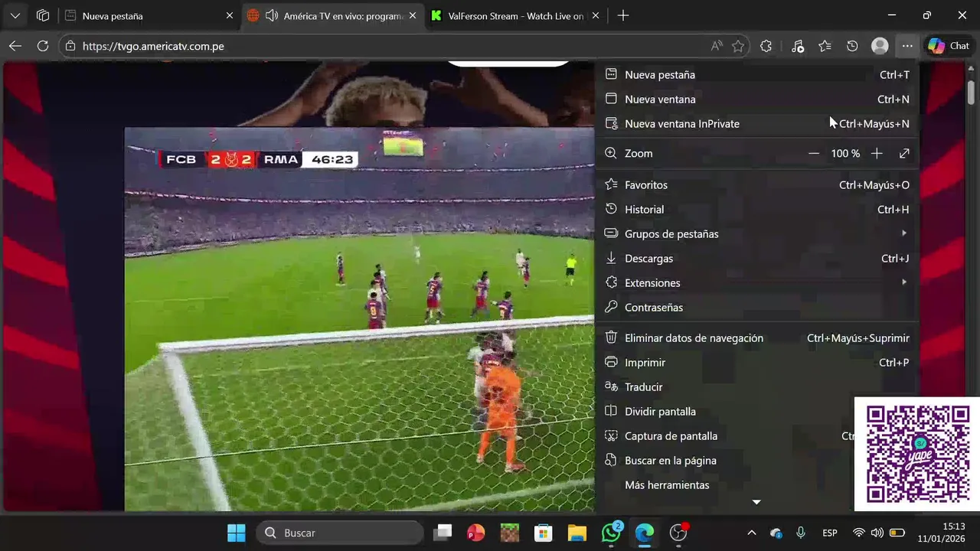Click the three-dot Settings and more button
Screen dimensions: 980x551
(907, 46)
